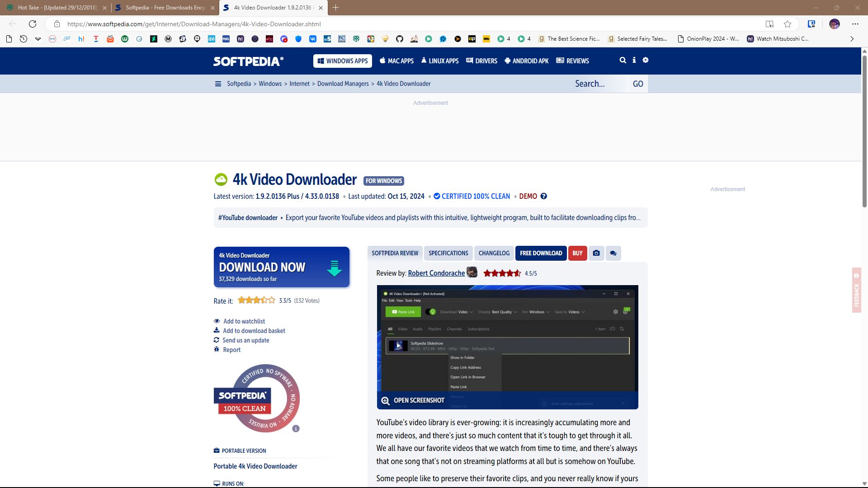
Task: Open Reviews menu
Action: [572, 61]
